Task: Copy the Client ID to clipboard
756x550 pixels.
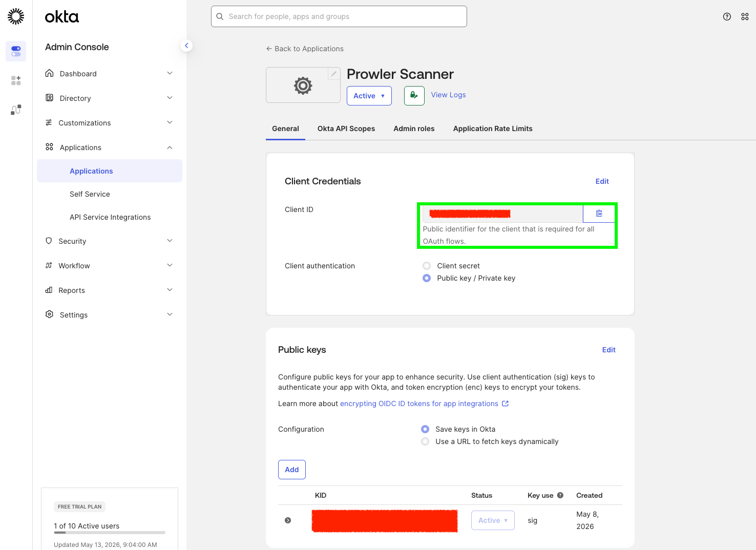Action: 599,213
